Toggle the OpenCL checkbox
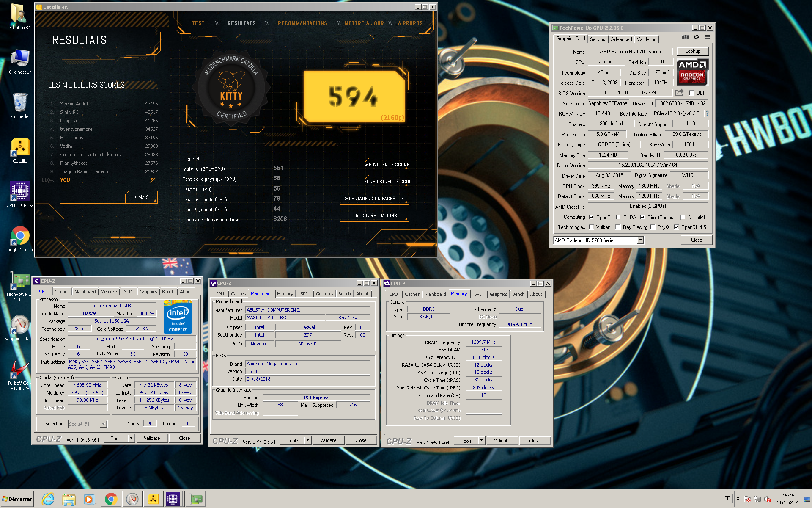Image resolution: width=812 pixels, height=508 pixels. click(x=591, y=217)
